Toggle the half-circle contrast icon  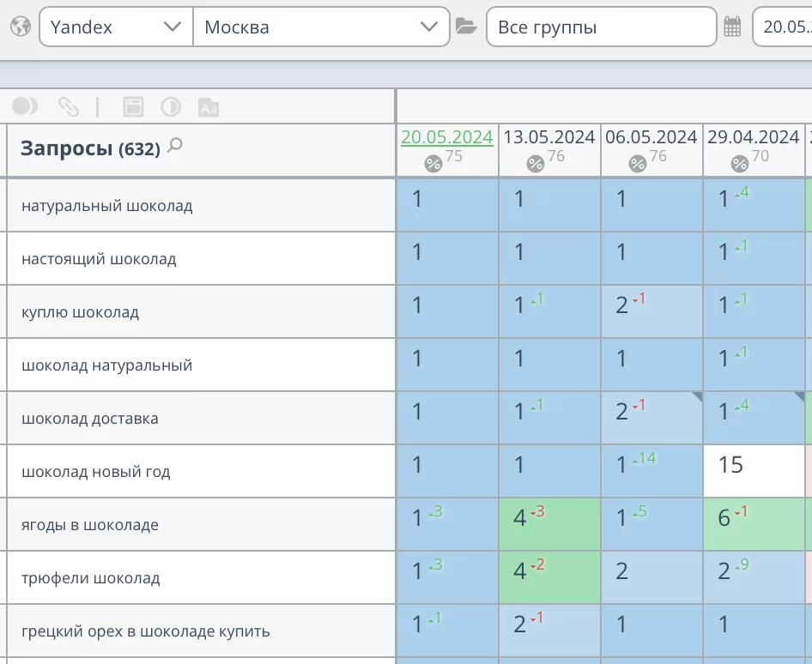171,107
